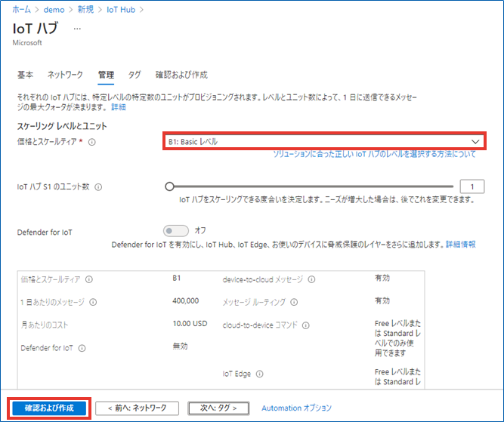
Task: Switch to the ネットワーク tab
Action: [65, 75]
